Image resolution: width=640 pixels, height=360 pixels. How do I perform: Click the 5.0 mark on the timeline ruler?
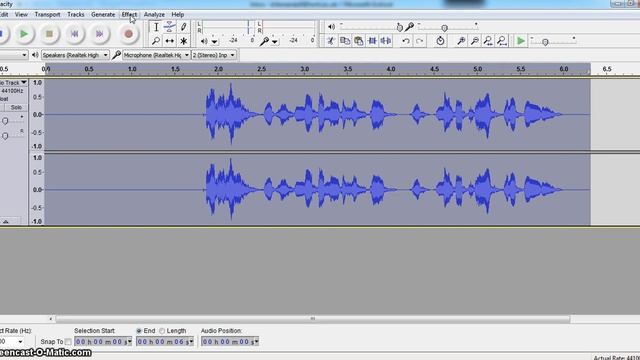(478, 69)
